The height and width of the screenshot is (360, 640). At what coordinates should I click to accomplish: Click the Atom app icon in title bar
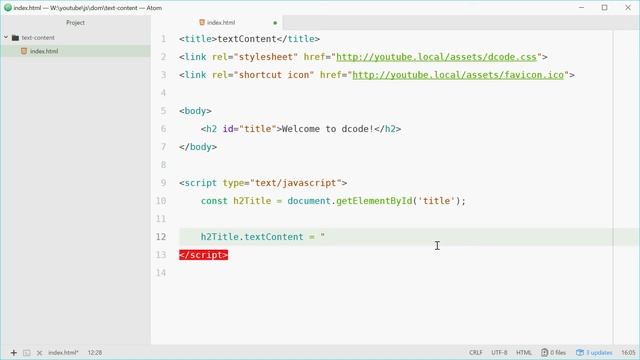7,7
